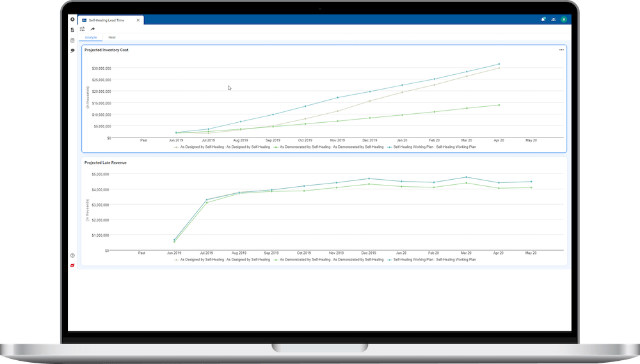Click the red logo icon at sidebar bottom
The width and height of the screenshot is (640, 364).
73,265
